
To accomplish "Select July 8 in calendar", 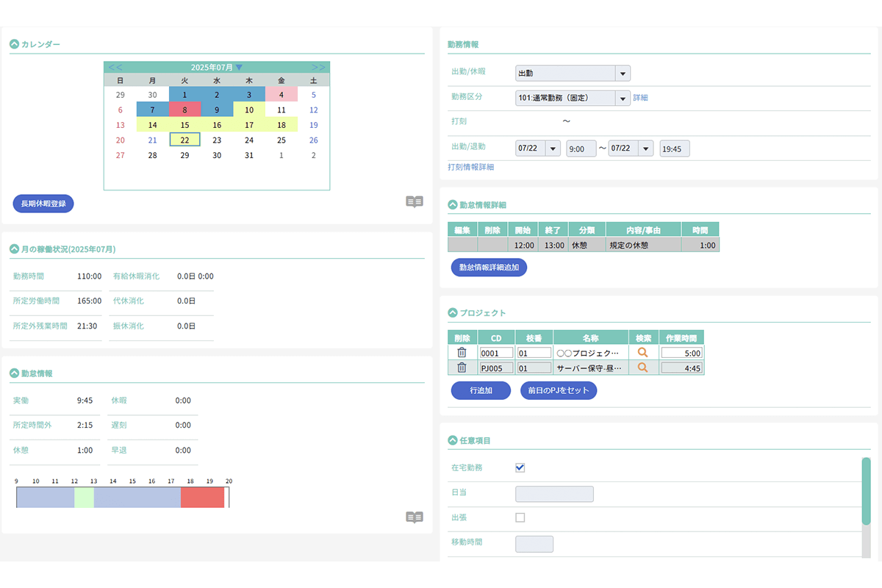I will (x=184, y=110).
